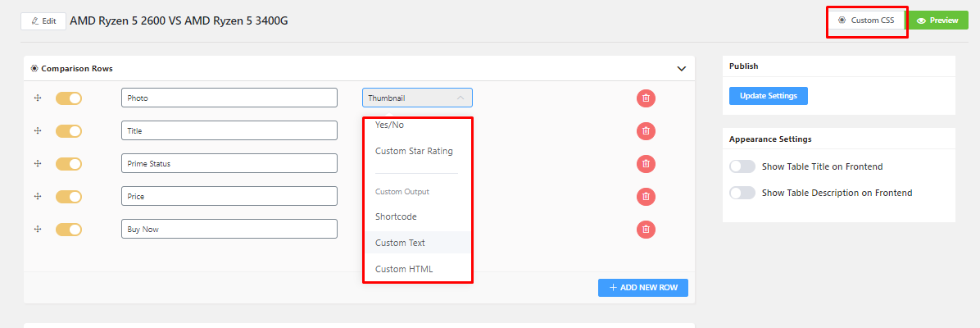The width and height of the screenshot is (980, 328).
Task: Click the green Preview button
Action: click(x=937, y=20)
